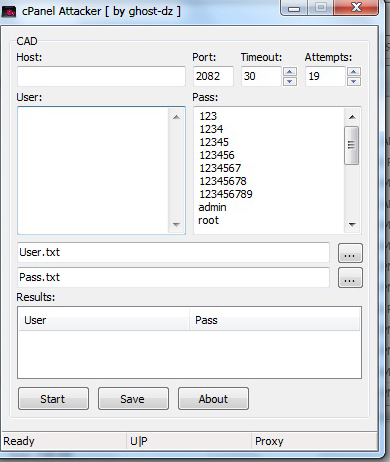Select the 'admin' entry in Pass list
The height and width of the screenshot is (462, 390).
tap(212, 207)
